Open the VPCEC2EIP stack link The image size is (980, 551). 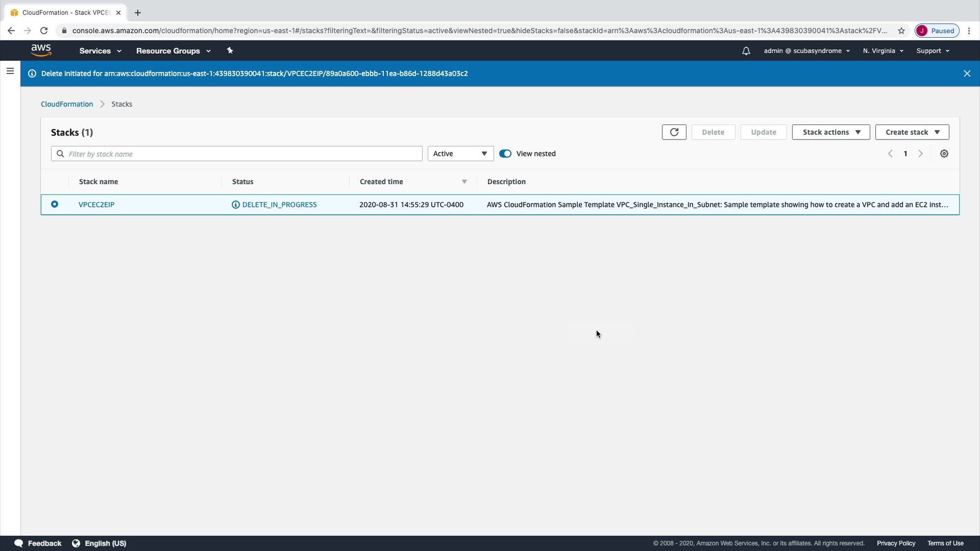[97, 205]
